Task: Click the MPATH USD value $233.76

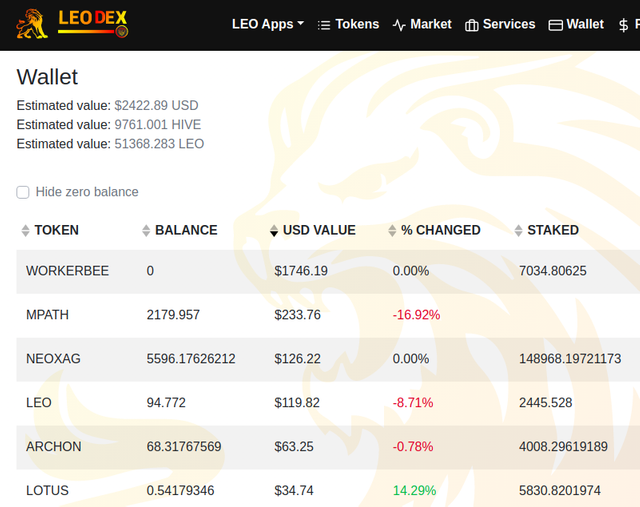Action: 298,315
